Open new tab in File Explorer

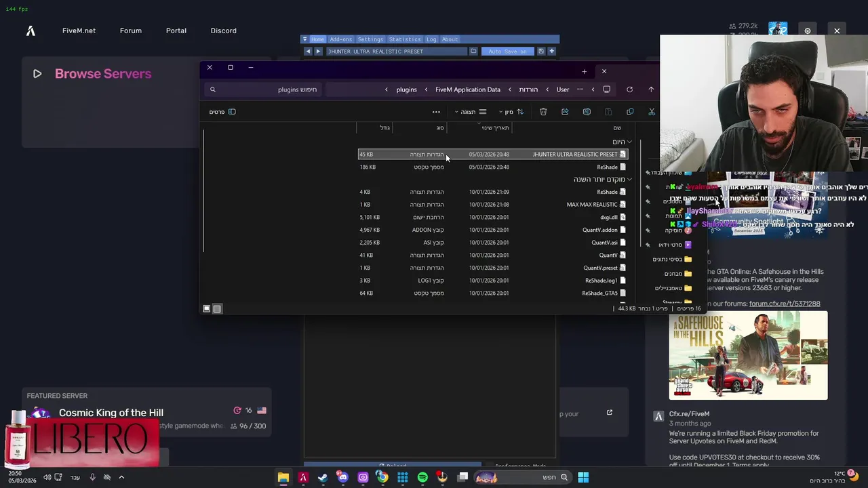coord(584,71)
